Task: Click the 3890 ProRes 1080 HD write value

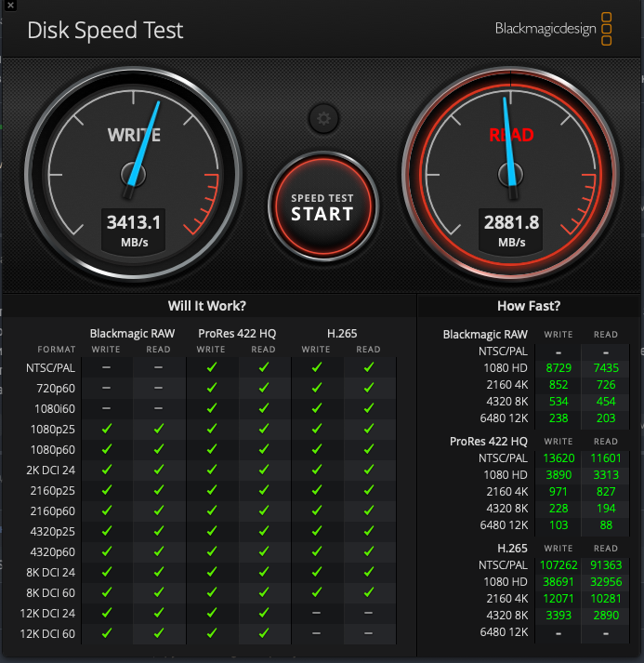Action: pos(559,475)
